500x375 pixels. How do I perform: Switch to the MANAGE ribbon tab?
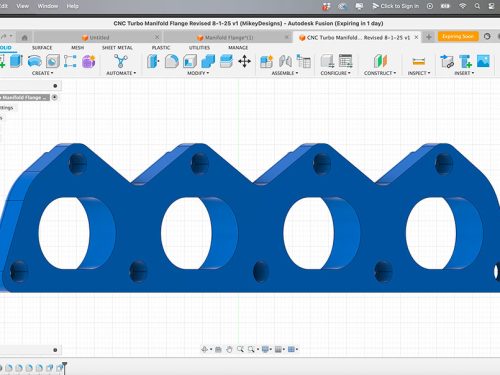tap(238, 48)
